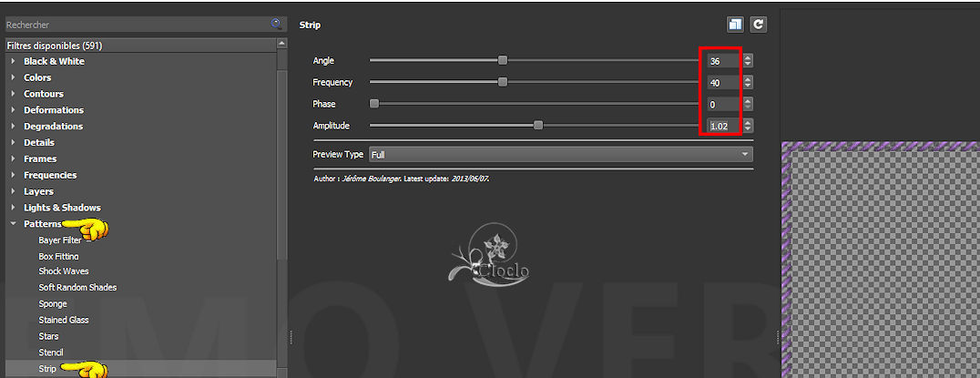Click the reset parameters refresh icon
Image resolution: width=980 pixels, height=378 pixels.
click(758, 25)
